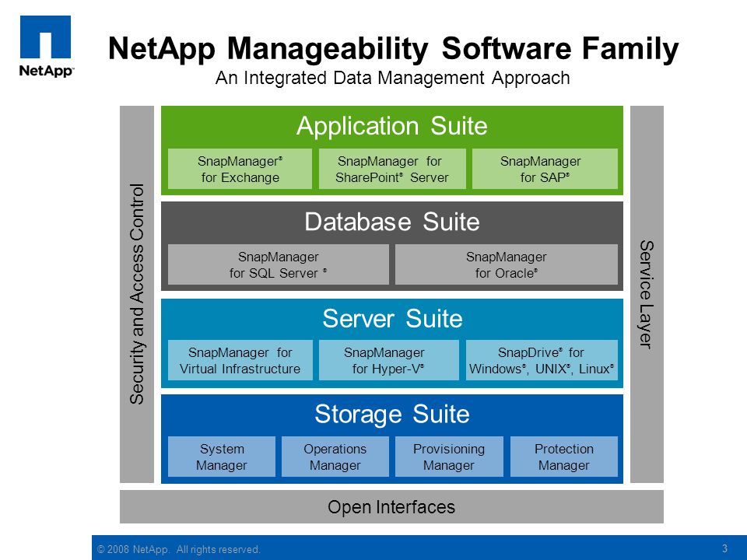Select the SnapManager for Exchange box
This screenshot has width=747, height=560.
click(240, 169)
